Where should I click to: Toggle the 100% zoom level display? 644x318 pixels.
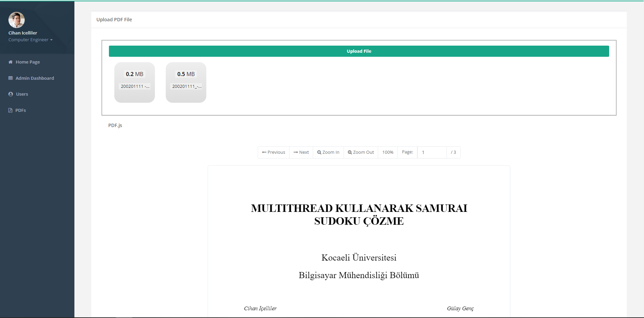(x=387, y=152)
